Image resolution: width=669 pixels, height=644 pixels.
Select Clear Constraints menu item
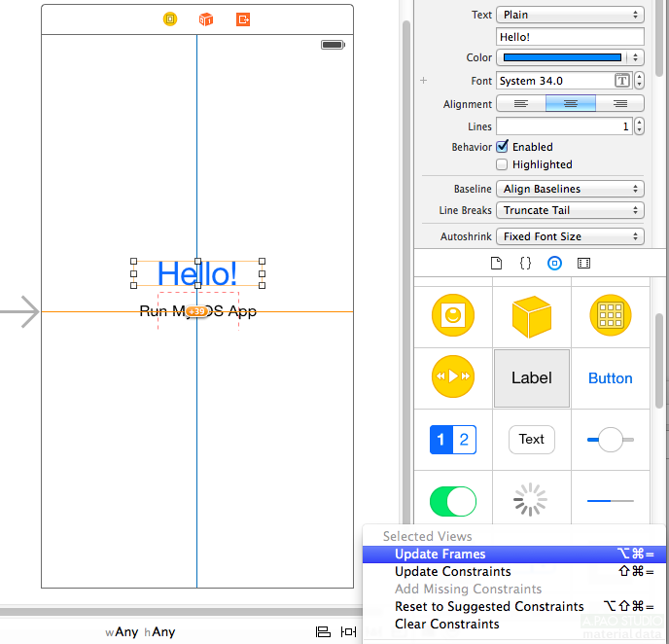(446, 625)
